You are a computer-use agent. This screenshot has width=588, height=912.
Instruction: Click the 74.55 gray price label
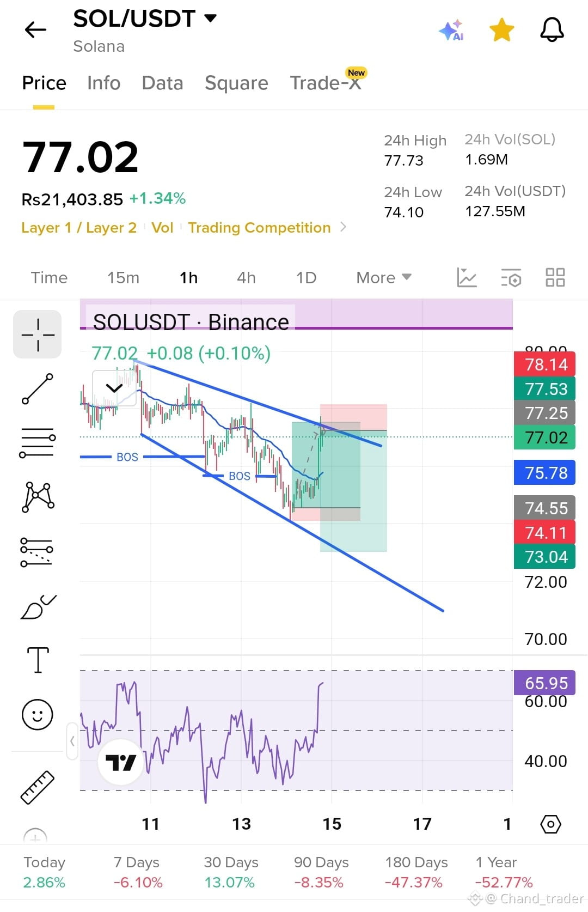coord(544,508)
